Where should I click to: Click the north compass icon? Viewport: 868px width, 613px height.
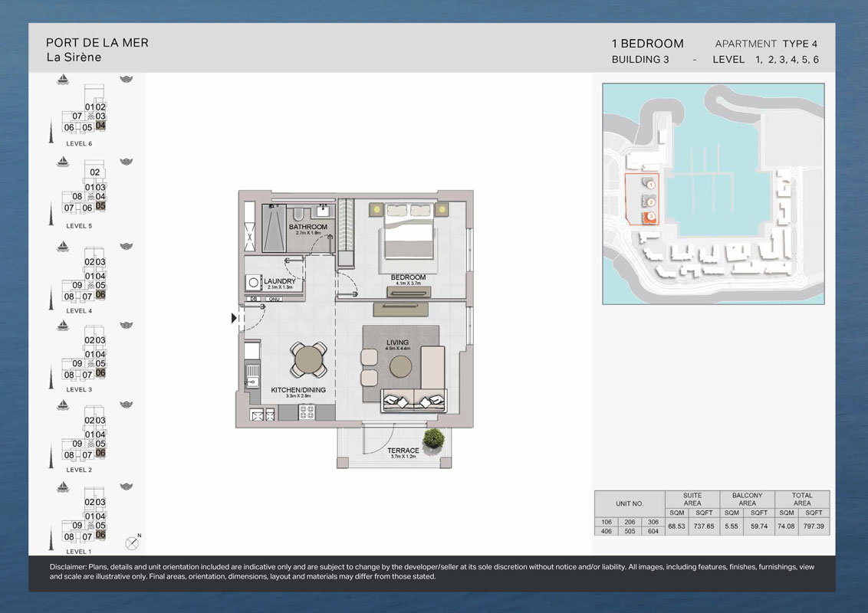point(133,543)
